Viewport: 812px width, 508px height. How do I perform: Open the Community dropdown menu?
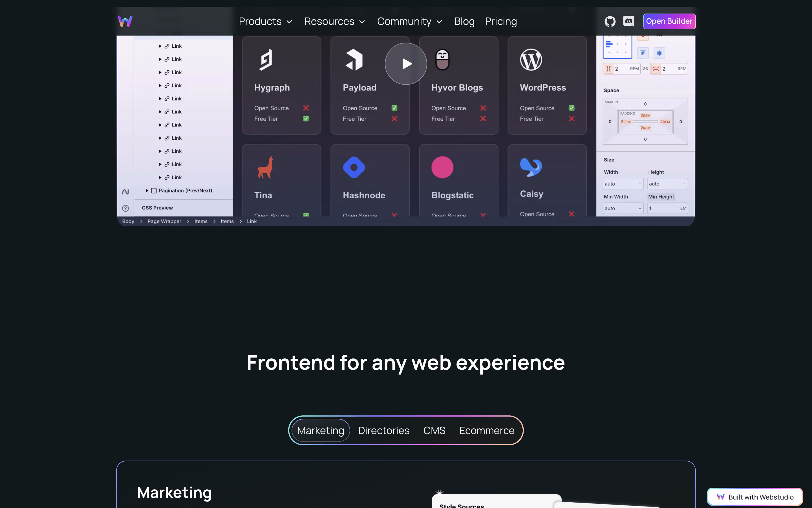pyautogui.click(x=410, y=21)
